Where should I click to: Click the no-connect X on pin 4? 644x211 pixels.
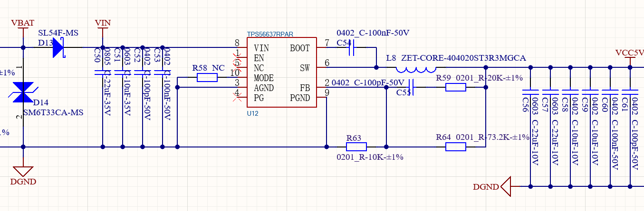(x=237, y=98)
